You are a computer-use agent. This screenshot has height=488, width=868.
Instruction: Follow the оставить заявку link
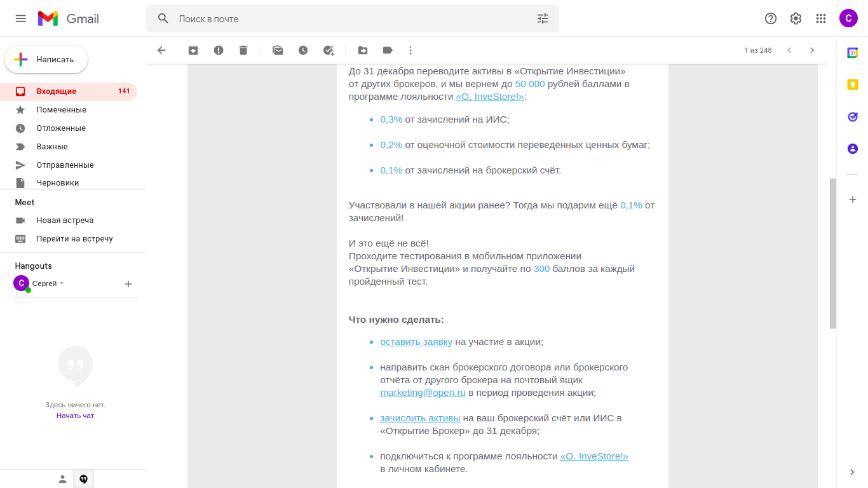click(x=416, y=342)
